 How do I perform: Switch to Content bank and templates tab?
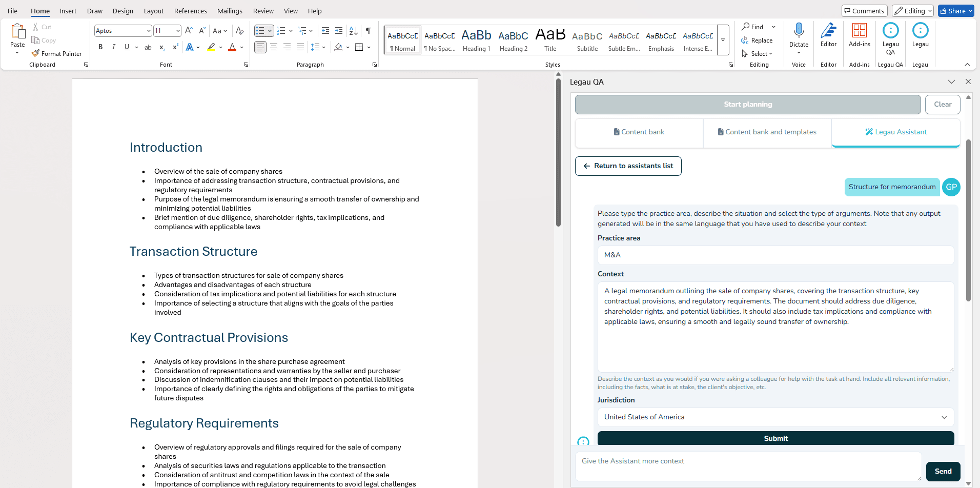[x=767, y=132]
